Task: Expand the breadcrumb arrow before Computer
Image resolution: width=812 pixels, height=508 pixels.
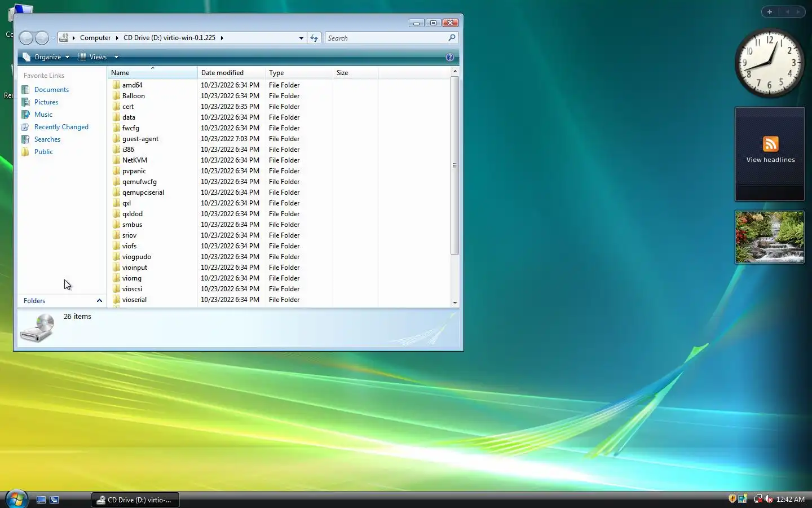Action: (x=74, y=38)
